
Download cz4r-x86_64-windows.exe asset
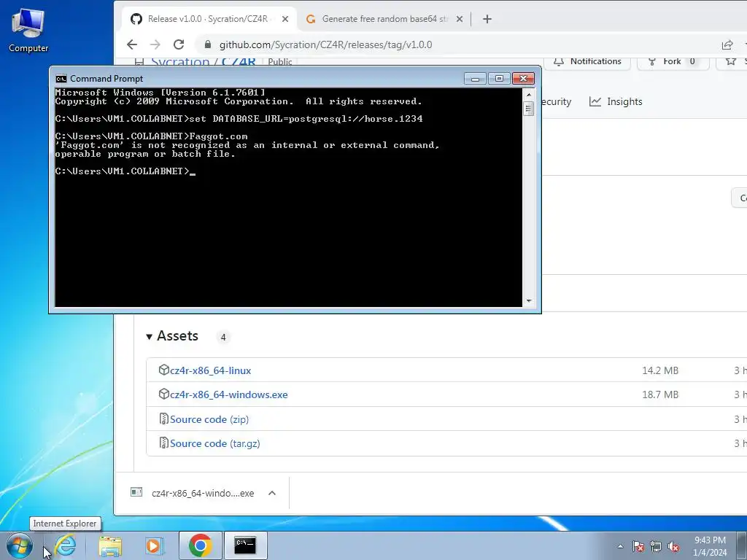(x=228, y=394)
